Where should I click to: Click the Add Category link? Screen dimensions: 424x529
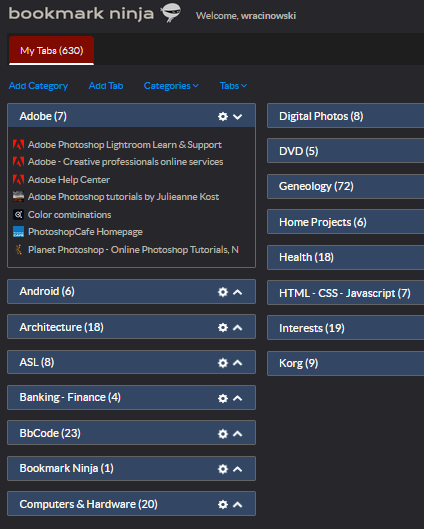point(38,86)
